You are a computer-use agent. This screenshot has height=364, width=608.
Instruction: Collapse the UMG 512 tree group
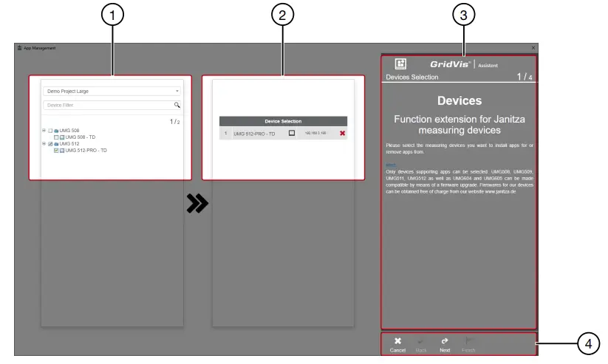pyautogui.click(x=44, y=144)
